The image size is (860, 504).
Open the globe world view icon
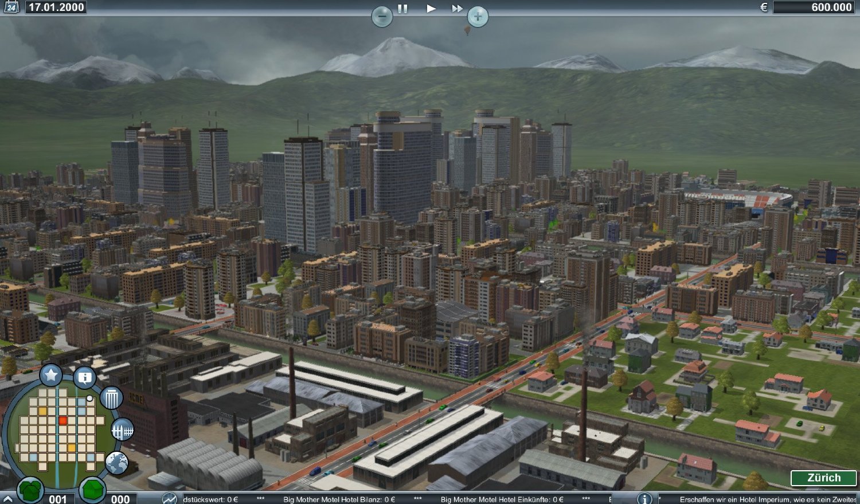click(118, 462)
